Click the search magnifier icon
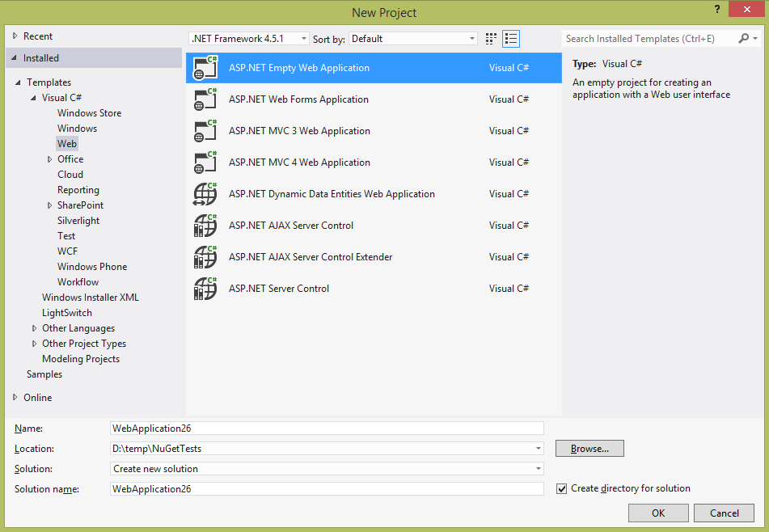The image size is (769, 532). (743, 38)
